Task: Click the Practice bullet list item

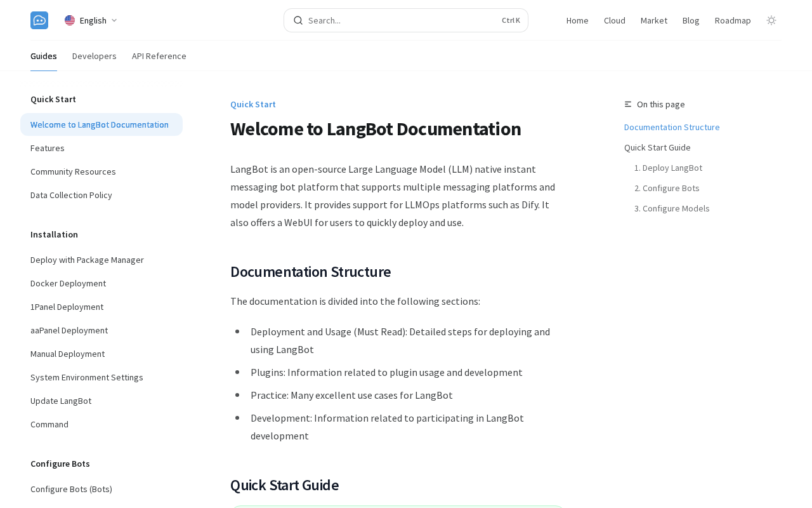Action: point(351,395)
